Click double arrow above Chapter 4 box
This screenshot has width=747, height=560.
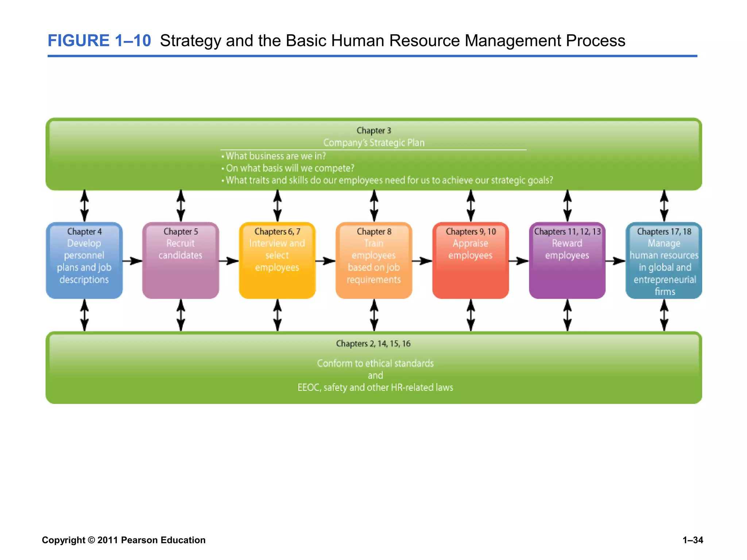tap(84, 206)
